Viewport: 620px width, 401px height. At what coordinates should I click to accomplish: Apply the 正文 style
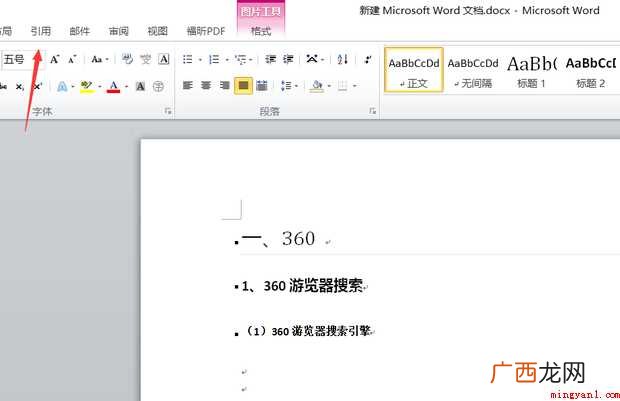(414, 70)
